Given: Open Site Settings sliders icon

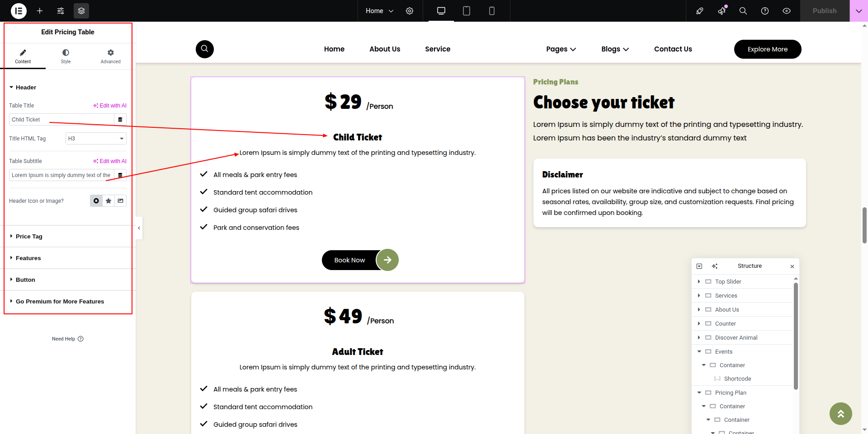Looking at the screenshot, I should pos(61,11).
